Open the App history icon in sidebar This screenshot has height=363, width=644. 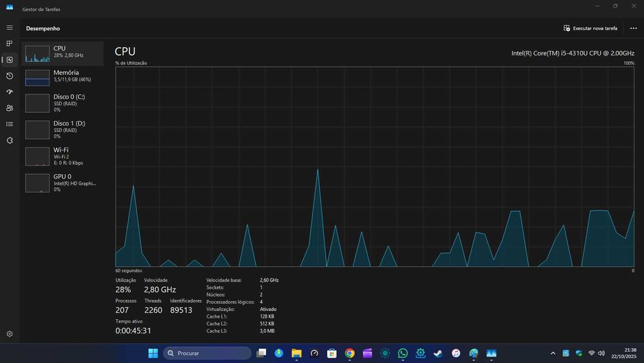[x=10, y=75]
